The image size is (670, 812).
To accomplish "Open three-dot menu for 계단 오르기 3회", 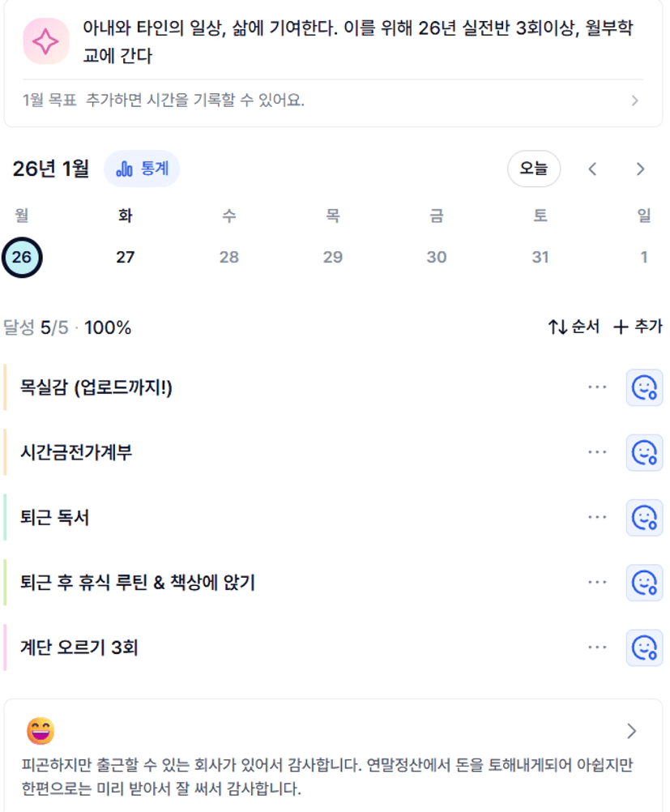I will point(597,647).
